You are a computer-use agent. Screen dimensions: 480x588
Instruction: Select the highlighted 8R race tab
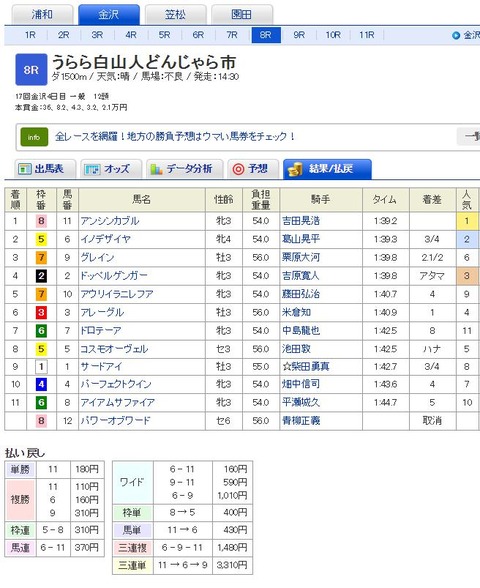coord(266,35)
